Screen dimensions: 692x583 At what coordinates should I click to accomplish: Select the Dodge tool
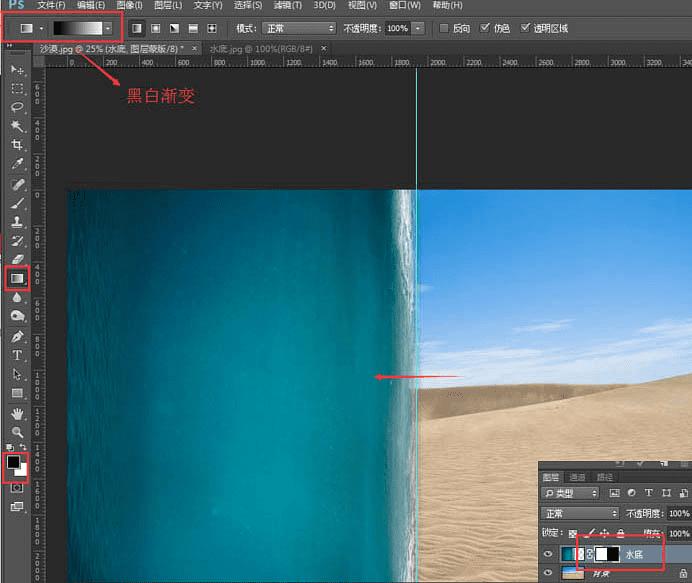(x=17, y=316)
